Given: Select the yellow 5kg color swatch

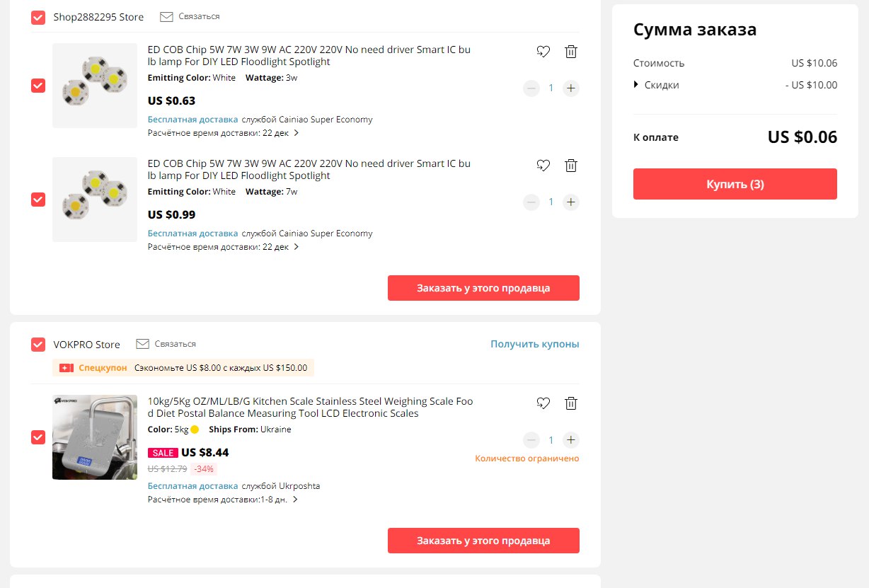Looking at the screenshot, I should [x=195, y=430].
